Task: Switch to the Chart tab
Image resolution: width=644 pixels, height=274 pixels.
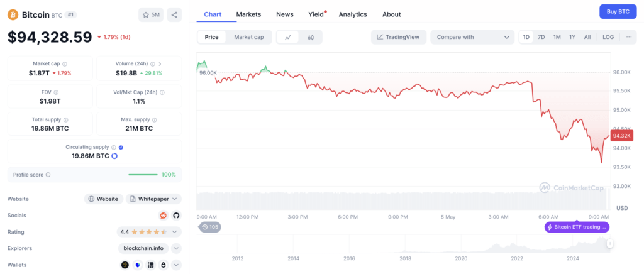Action: 213,14
